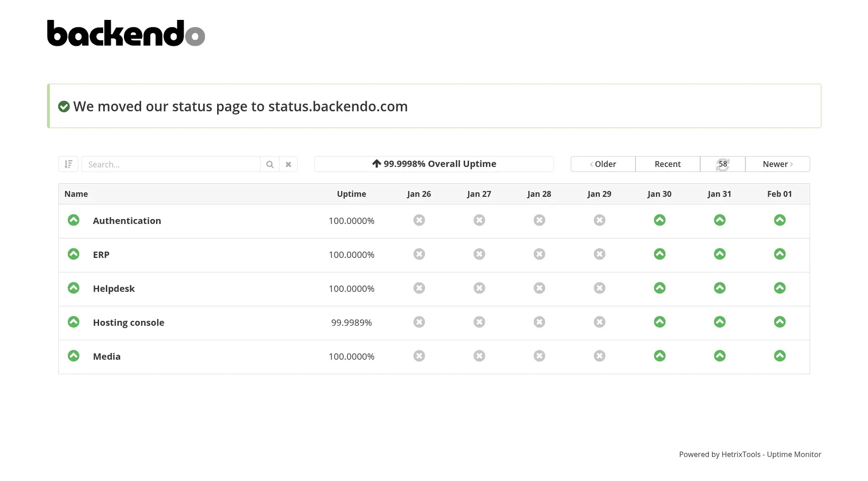
Task: Click the Media row's green status icon
Action: pos(73,356)
